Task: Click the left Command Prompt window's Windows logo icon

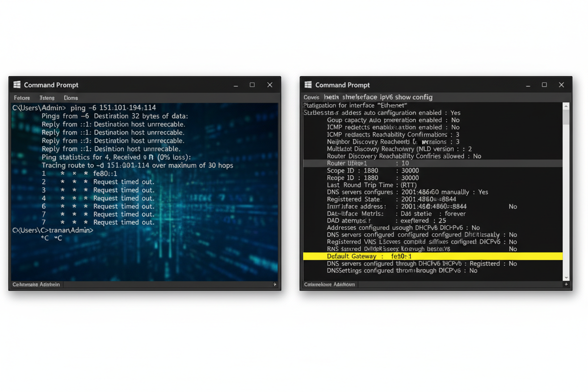Action: pyautogui.click(x=17, y=85)
